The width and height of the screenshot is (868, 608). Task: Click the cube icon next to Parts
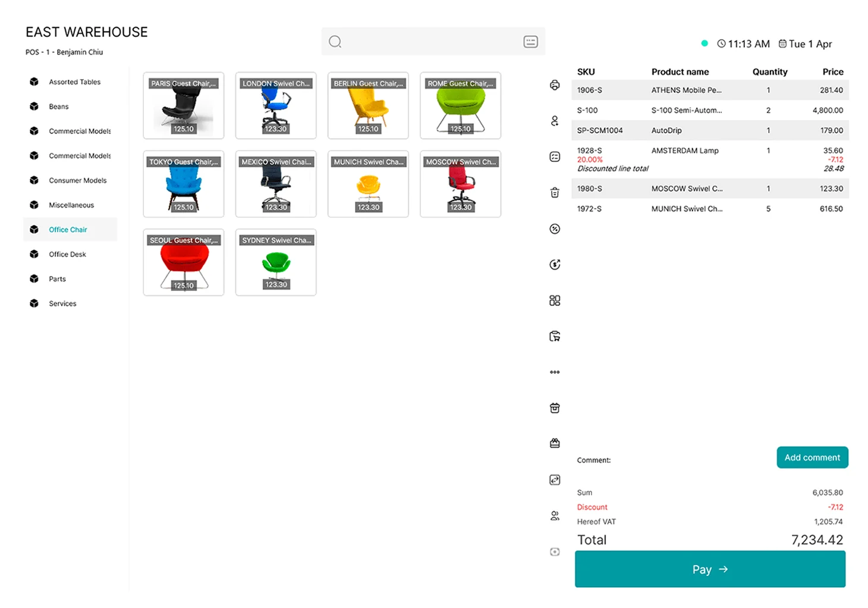[34, 278]
